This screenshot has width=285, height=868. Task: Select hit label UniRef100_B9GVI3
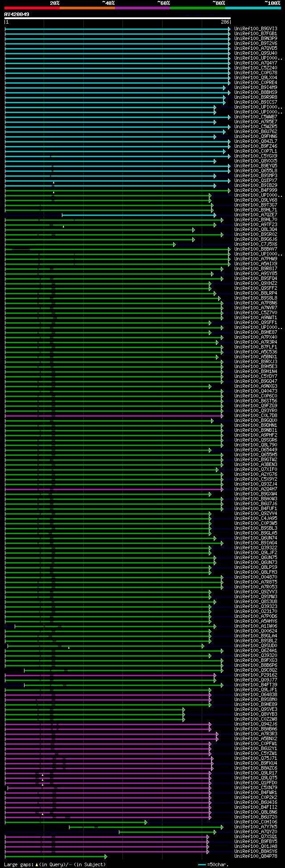(x=256, y=29)
